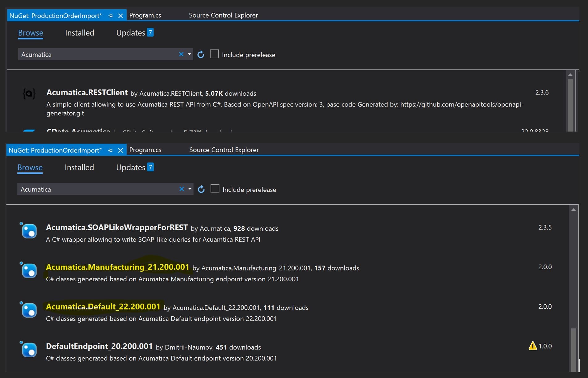This screenshot has height=378, width=588.
Task: Click Acumatica.Manufacturing_21.200.001 package icon
Action: point(29,270)
